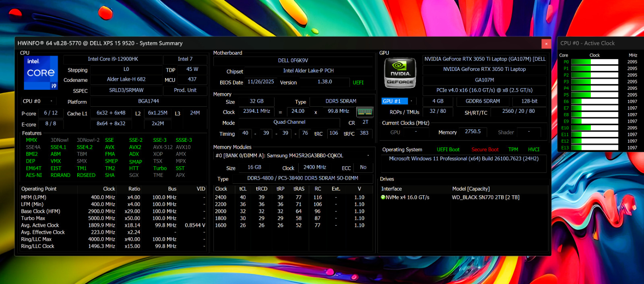Click the UEFI Boot status label
This screenshot has width=644, height=284.
pyautogui.click(x=448, y=149)
